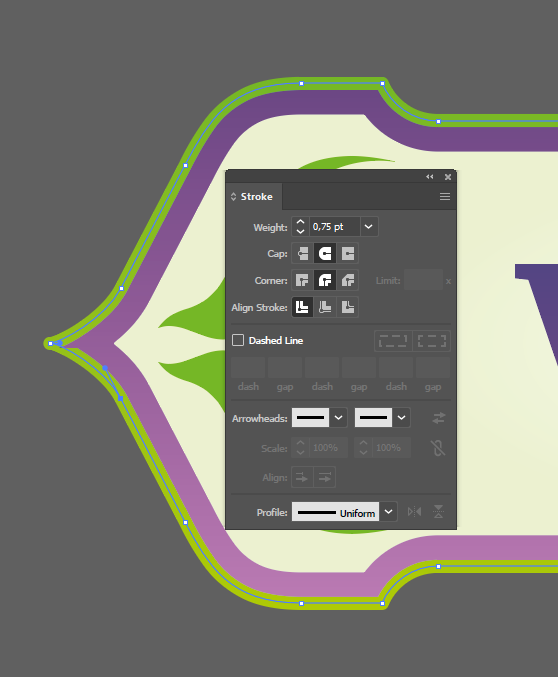This screenshot has height=677, width=558.
Task: Choose the Miter Join corner
Action: click(x=302, y=281)
